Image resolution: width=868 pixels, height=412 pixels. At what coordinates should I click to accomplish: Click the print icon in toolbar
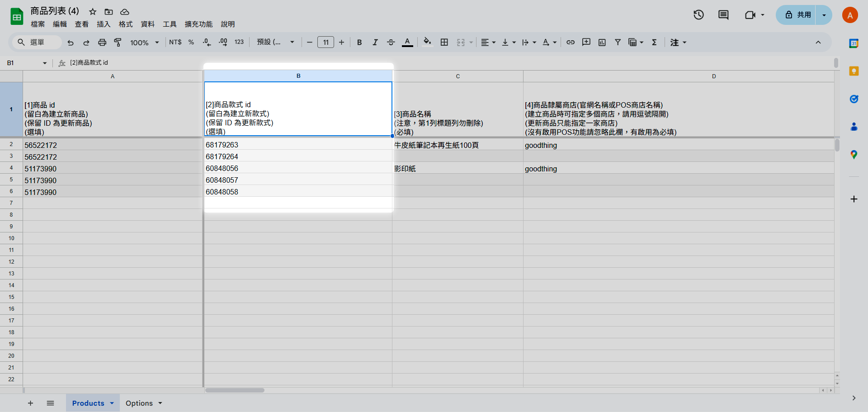(x=102, y=43)
